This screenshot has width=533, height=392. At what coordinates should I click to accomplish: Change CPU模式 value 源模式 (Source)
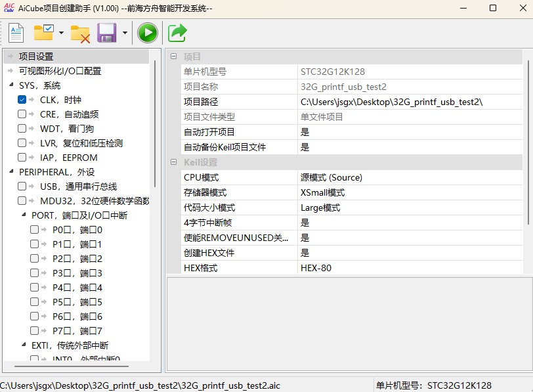[x=410, y=177]
